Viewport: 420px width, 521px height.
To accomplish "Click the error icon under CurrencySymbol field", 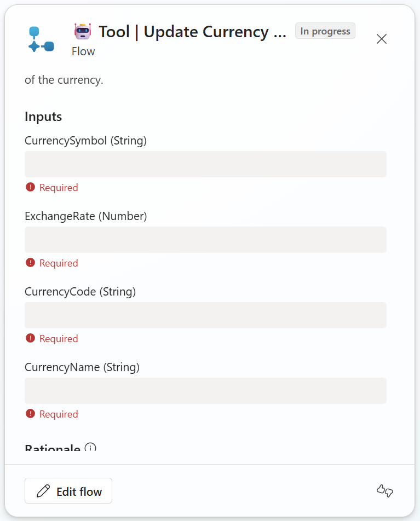I will (31, 187).
